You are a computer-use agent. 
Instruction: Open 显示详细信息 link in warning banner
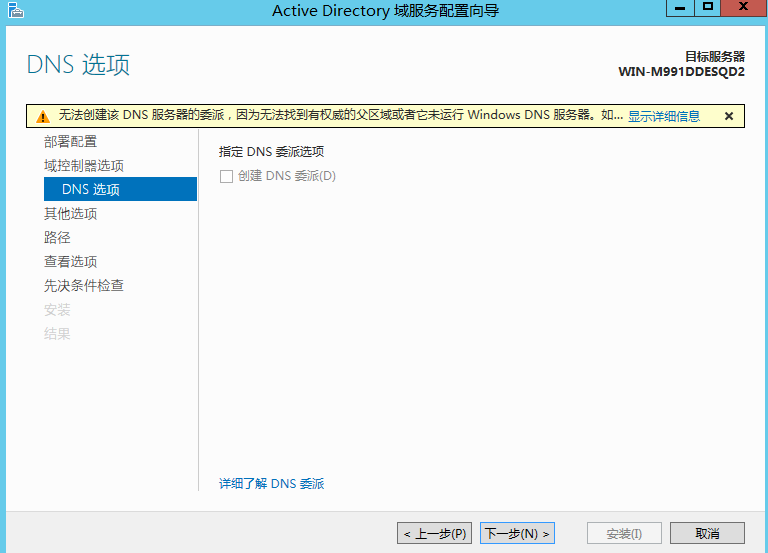(664, 116)
